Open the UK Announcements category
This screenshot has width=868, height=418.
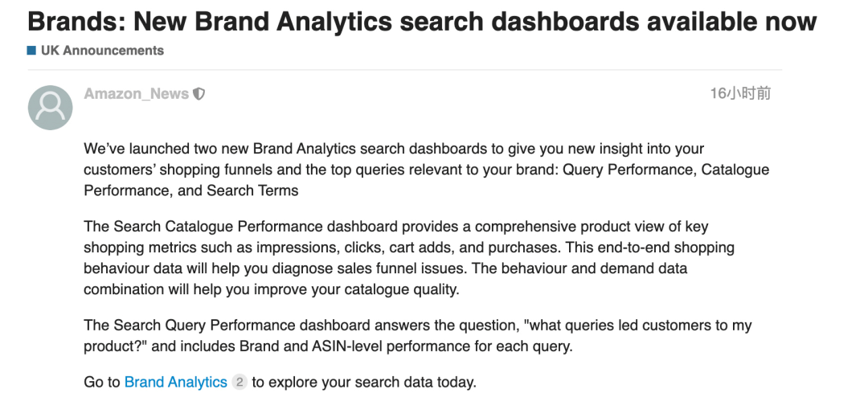[101, 51]
